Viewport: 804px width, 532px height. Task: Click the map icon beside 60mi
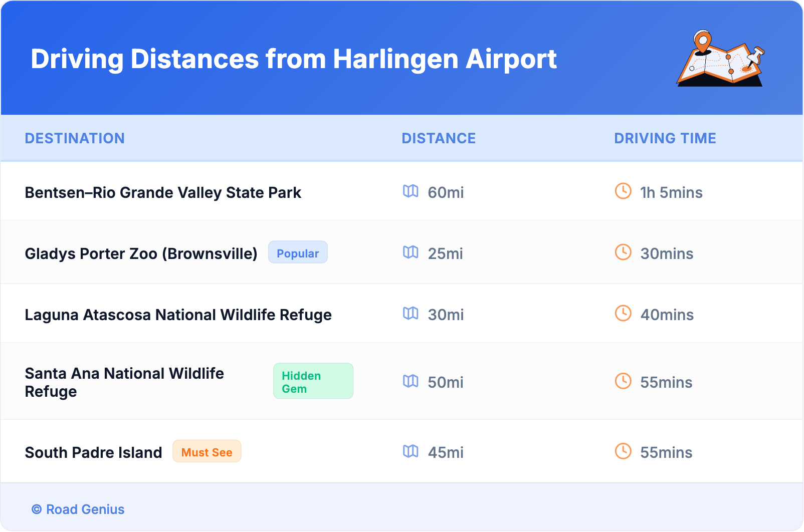411,191
